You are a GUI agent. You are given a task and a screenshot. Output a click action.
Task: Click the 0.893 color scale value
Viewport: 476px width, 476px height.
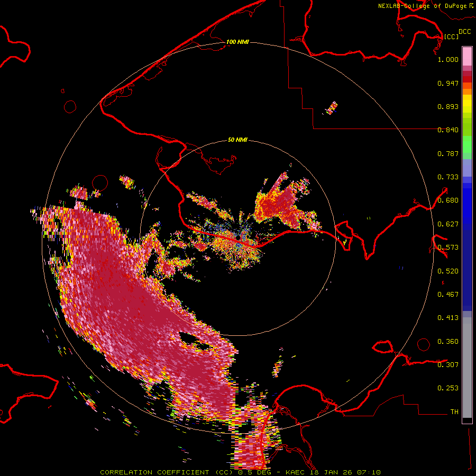tap(448, 106)
